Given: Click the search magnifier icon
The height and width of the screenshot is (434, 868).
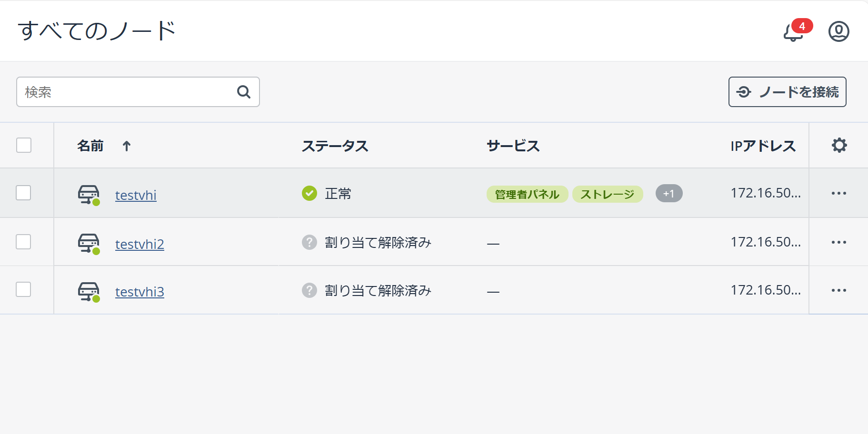Looking at the screenshot, I should point(244,92).
